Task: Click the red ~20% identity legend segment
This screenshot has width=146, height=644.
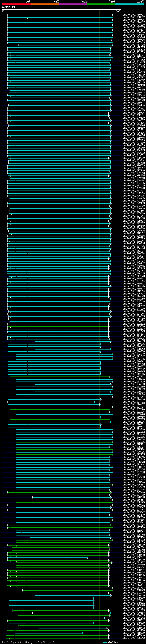Action: coord(16,4)
